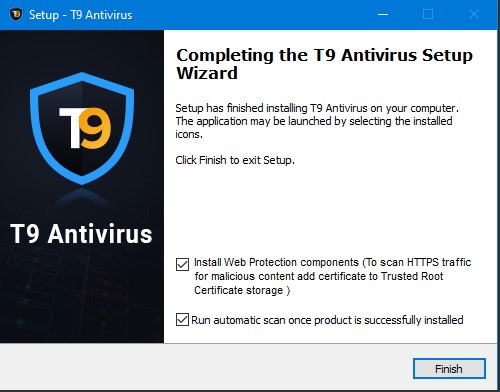Select the Finish button
The image size is (500, 392).
(x=449, y=369)
